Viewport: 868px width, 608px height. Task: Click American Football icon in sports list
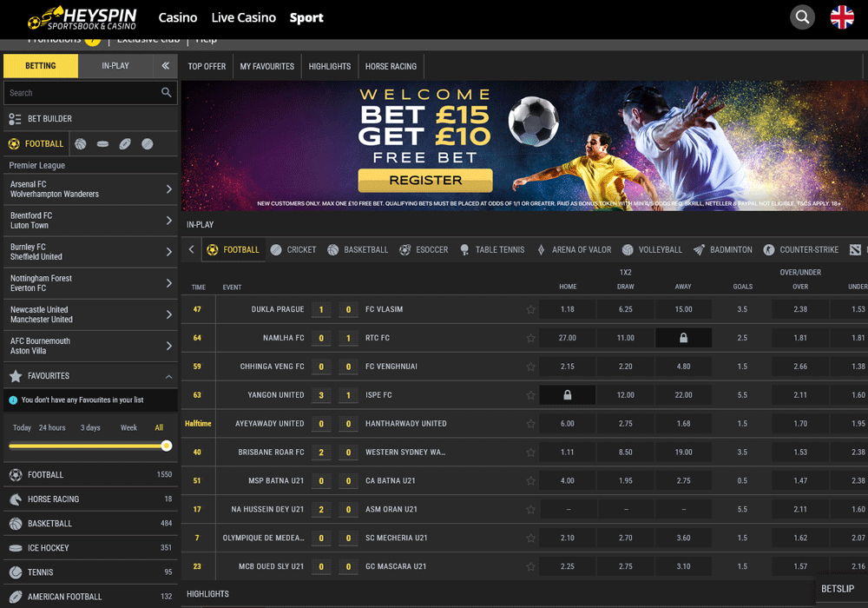pyautogui.click(x=16, y=597)
